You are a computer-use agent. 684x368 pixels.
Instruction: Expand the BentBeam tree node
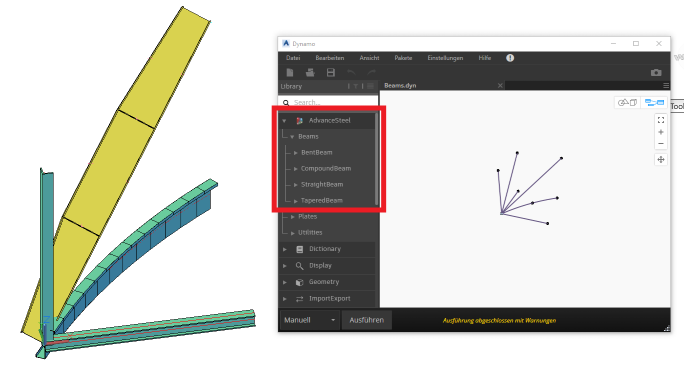(x=295, y=153)
